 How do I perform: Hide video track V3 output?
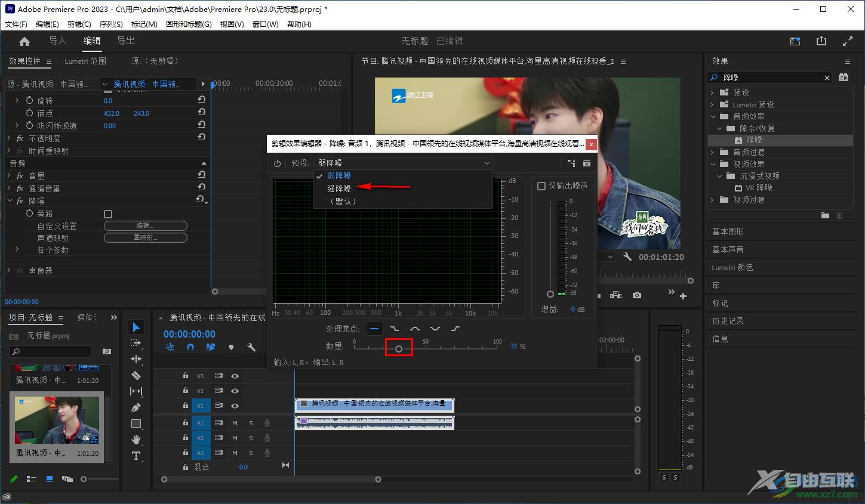pyautogui.click(x=235, y=376)
